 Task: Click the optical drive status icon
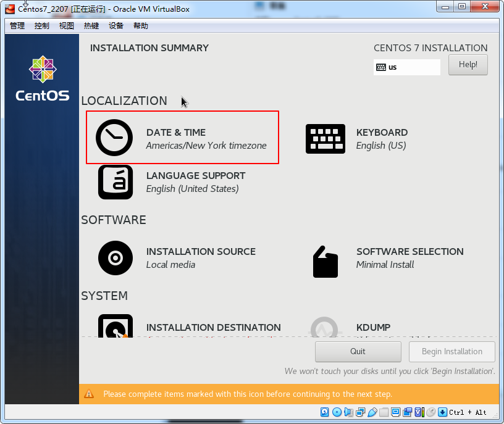(337, 412)
